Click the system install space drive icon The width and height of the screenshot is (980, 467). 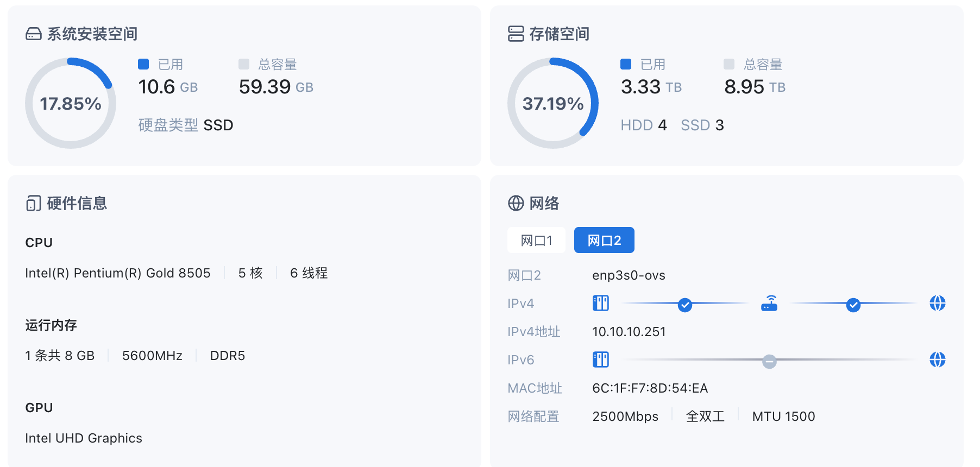pos(34,34)
